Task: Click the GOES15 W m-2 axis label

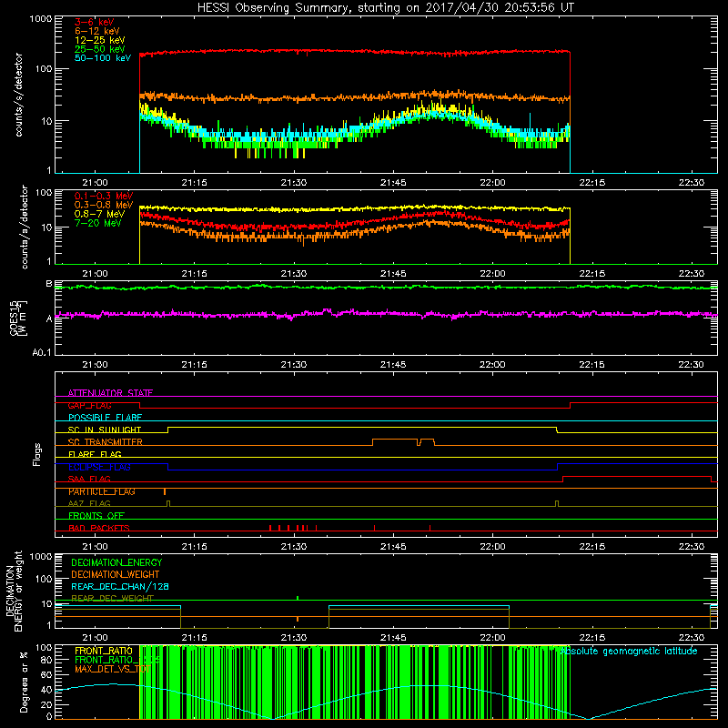Action: [x=17, y=318]
